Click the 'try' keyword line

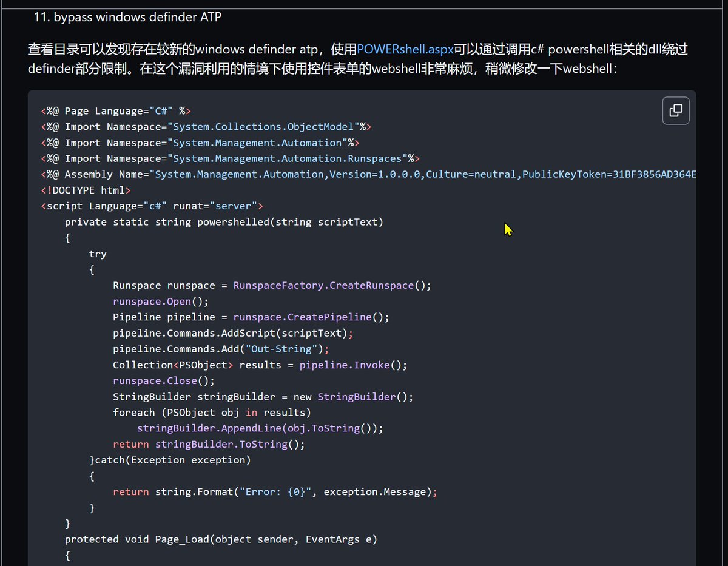[x=98, y=254]
